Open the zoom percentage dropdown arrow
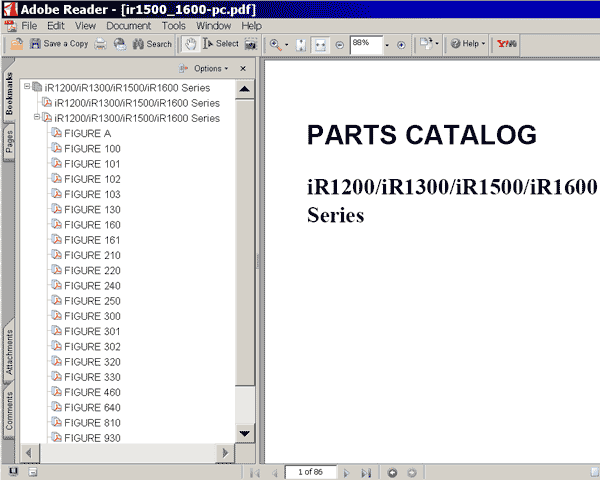Image resolution: width=600 pixels, height=480 pixels. pos(387,45)
